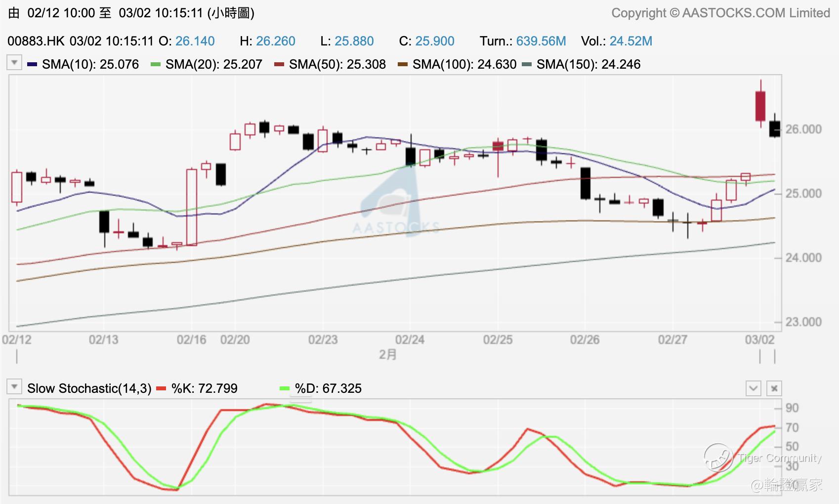Click the SMA(50) red color swatch

tap(279, 64)
